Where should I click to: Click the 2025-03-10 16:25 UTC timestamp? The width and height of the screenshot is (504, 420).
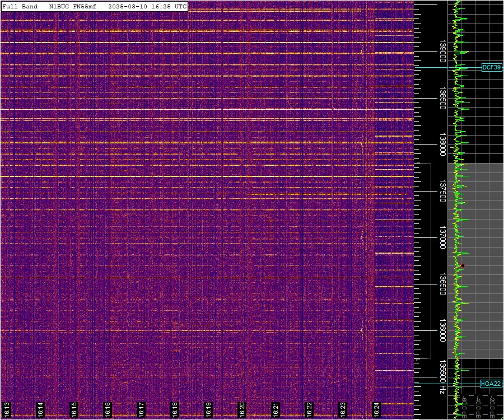click(147, 6)
